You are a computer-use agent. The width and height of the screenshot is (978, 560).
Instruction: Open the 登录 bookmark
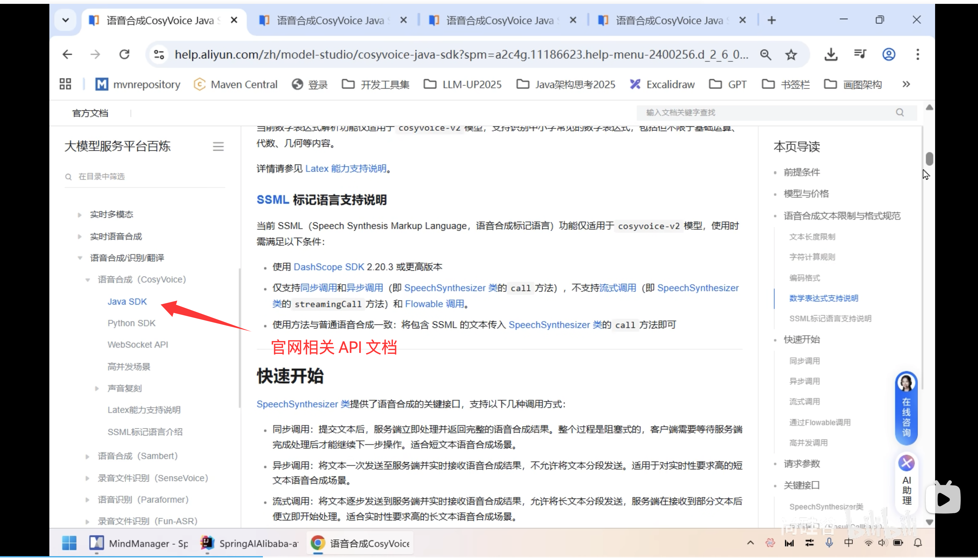click(310, 84)
